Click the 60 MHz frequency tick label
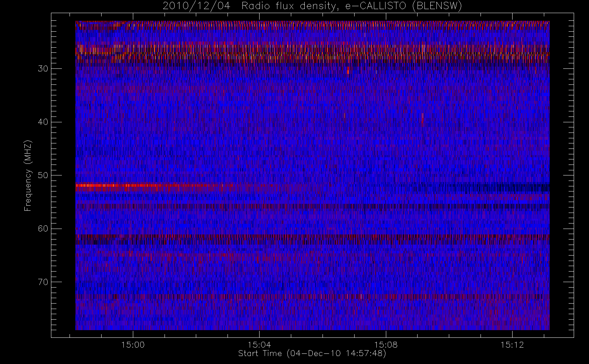This screenshot has width=589, height=364. [43, 229]
